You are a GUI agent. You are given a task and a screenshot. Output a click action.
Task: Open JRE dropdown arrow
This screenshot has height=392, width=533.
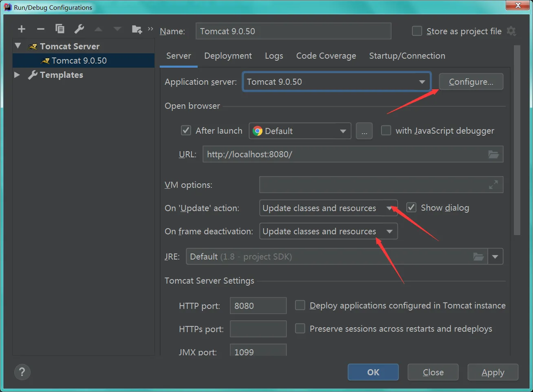pos(495,257)
